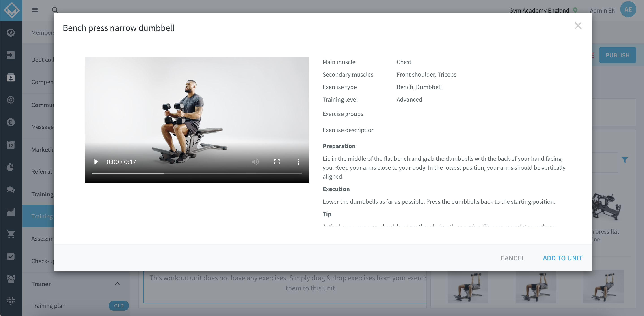Toggle the sidebar with the hamburger icon

pyautogui.click(x=35, y=10)
